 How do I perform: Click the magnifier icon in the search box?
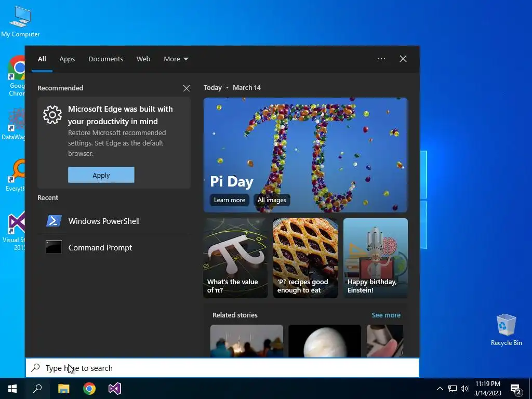tap(36, 368)
